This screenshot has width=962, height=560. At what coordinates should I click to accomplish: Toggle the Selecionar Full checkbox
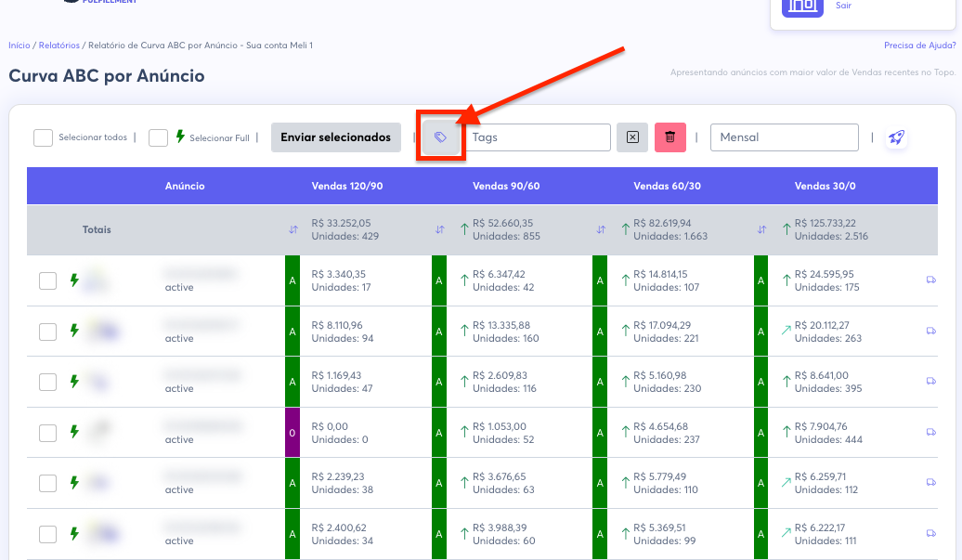[x=158, y=138]
